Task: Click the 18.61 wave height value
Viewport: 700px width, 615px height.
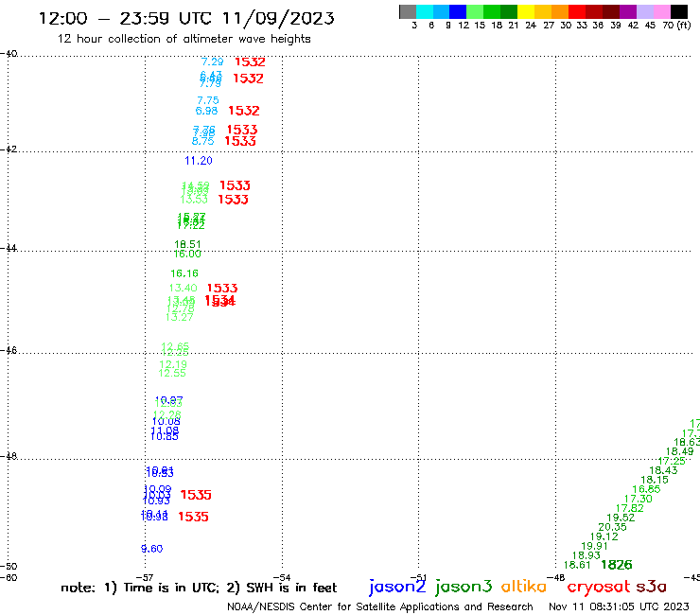Action: pos(577,565)
